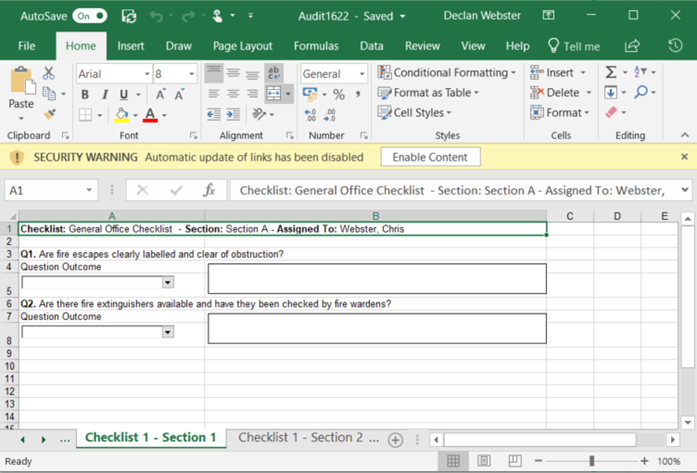Viewport: 697px width, 473px height.
Task: Click the Insert Function fx icon
Action: 209,190
